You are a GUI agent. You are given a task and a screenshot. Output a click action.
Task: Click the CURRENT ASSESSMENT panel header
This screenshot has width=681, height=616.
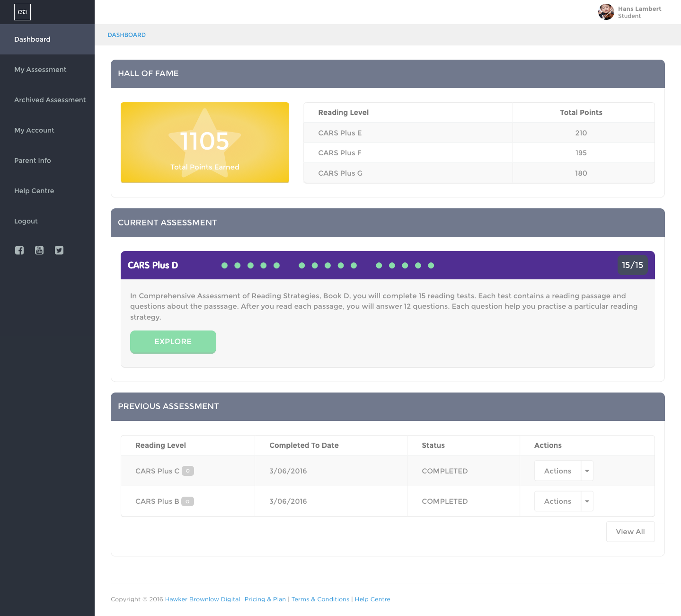click(x=388, y=223)
